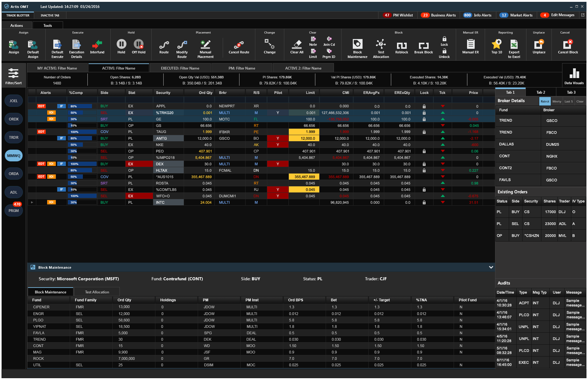Click the Break Block icon
The height and width of the screenshot is (380, 588).
click(423, 46)
